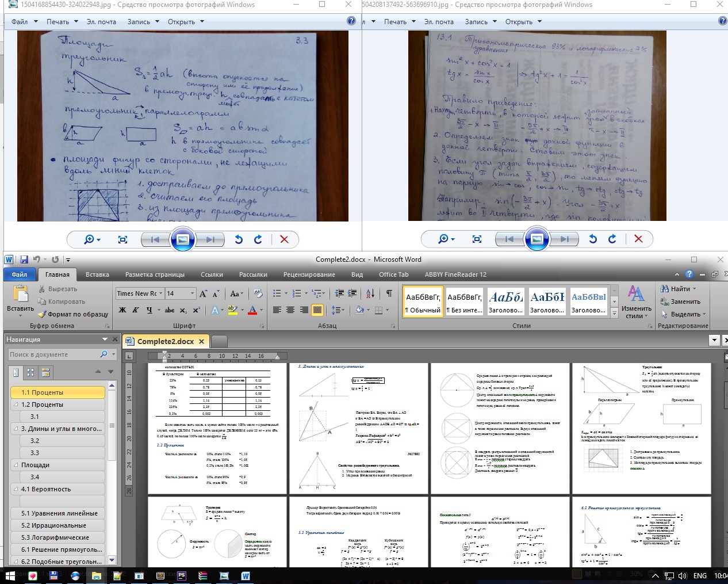Viewport: 728px width, 584px height.
Task: Toggle show paragraph marks ¶
Action: (x=389, y=293)
